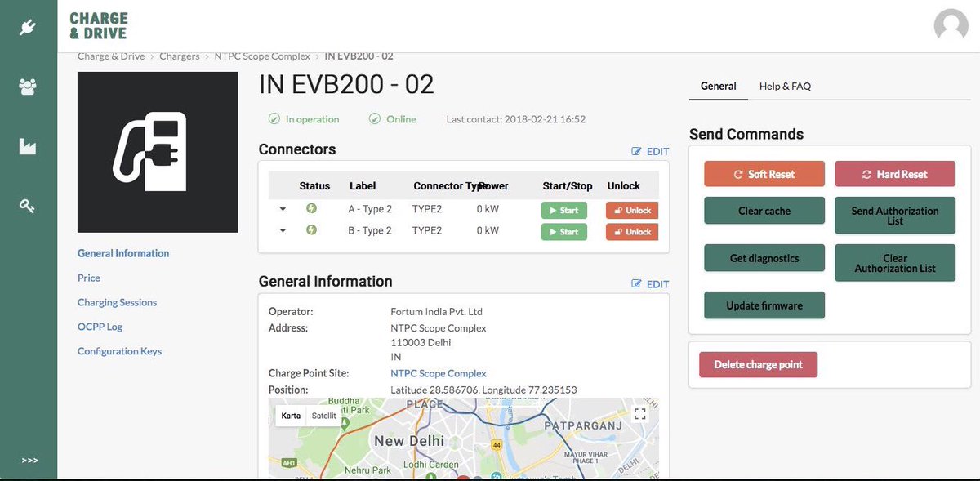
Task: Switch to the Help & FAQ tab
Action: click(785, 86)
